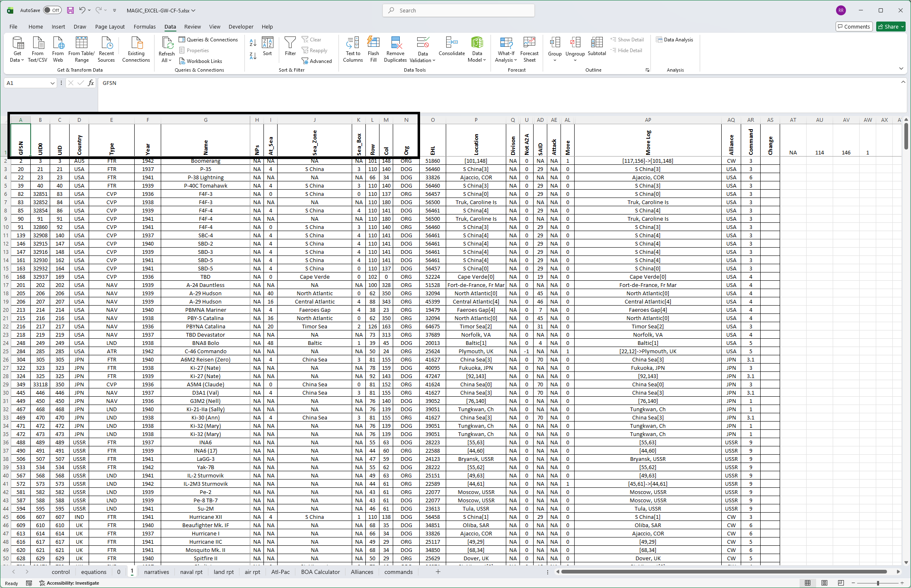
Task: Open the BOA Calculator sheet
Action: click(x=320, y=572)
